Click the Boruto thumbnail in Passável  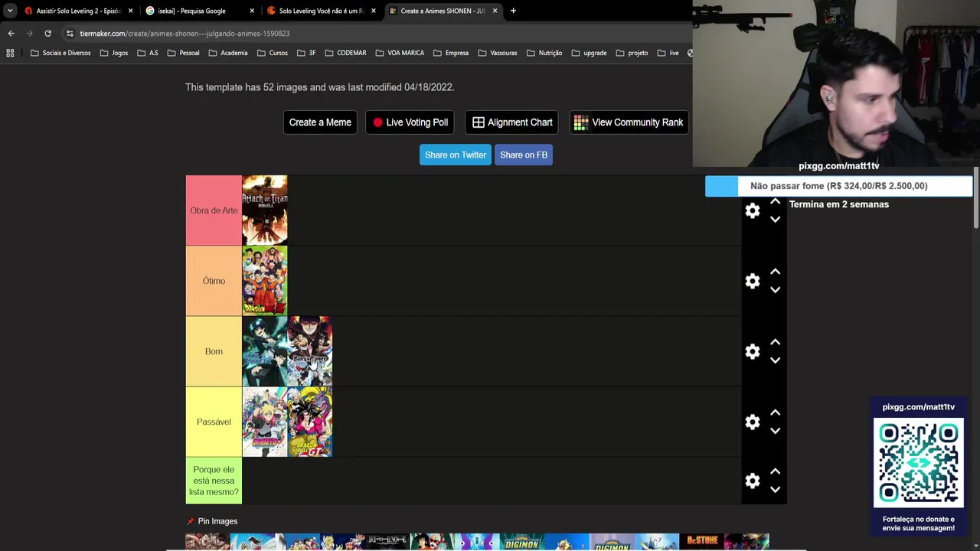coord(265,422)
